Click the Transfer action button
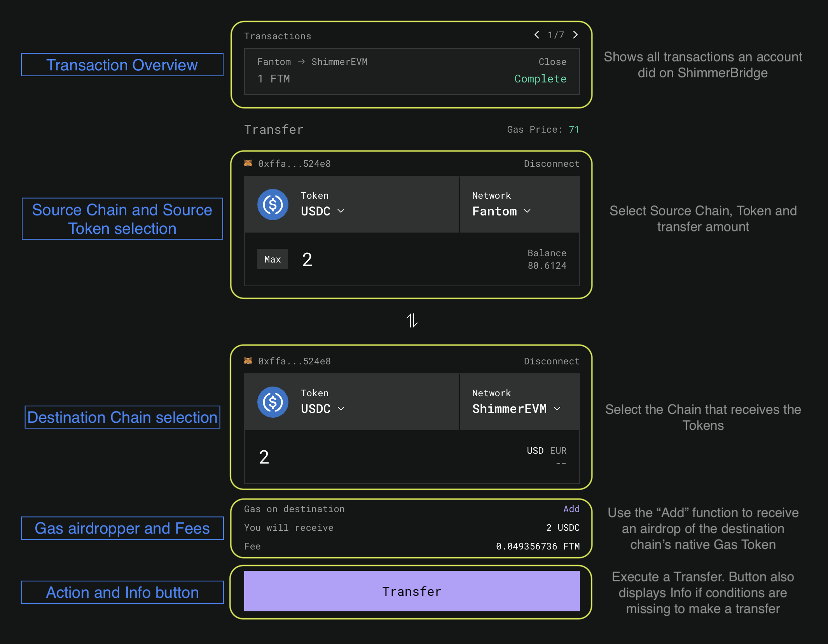Image resolution: width=828 pixels, height=644 pixels. (412, 591)
